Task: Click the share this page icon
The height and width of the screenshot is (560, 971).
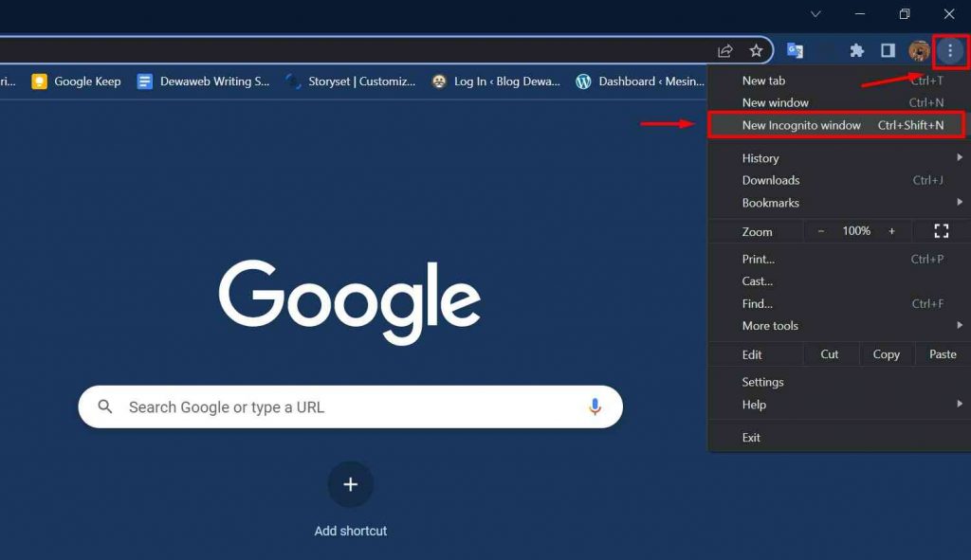Action: [725, 51]
